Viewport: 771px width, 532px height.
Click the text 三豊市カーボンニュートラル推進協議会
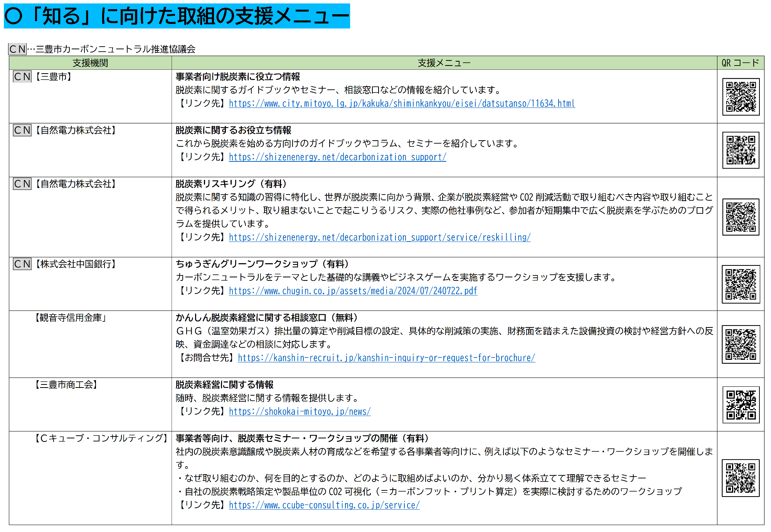[116, 49]
